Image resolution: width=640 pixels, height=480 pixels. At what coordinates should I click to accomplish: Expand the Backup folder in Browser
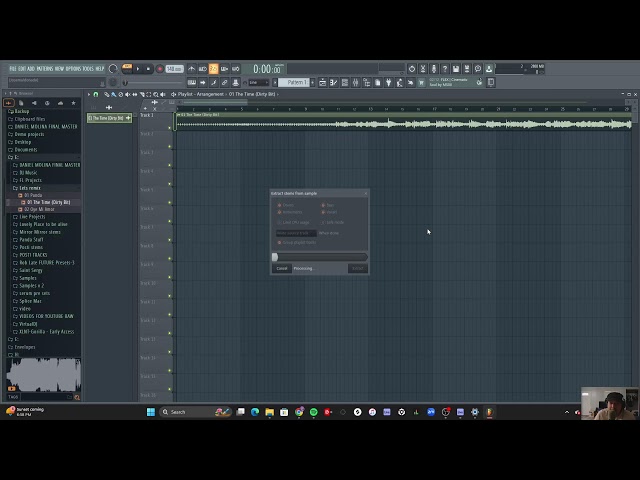point(19,111)
